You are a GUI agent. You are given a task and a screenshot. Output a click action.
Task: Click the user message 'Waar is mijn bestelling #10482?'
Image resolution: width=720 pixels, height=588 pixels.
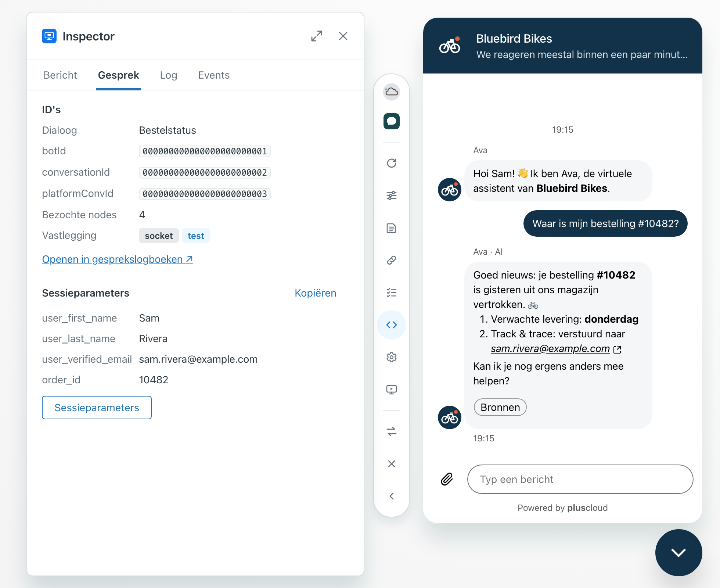pyautogui.click(x=605, y=223)
